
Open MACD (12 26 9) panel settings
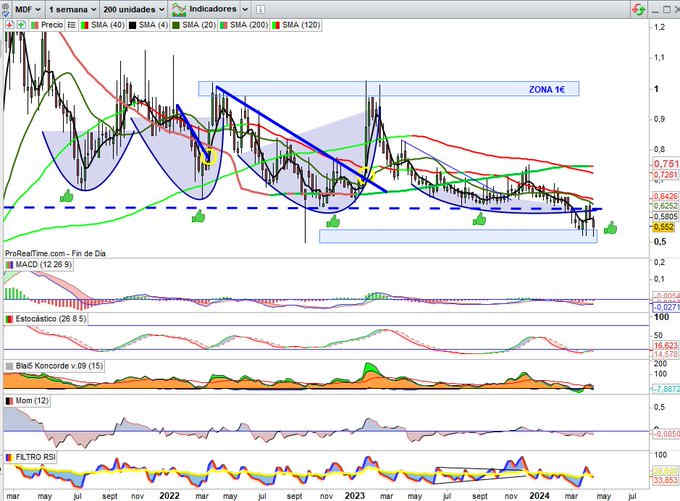pos(39,265)
